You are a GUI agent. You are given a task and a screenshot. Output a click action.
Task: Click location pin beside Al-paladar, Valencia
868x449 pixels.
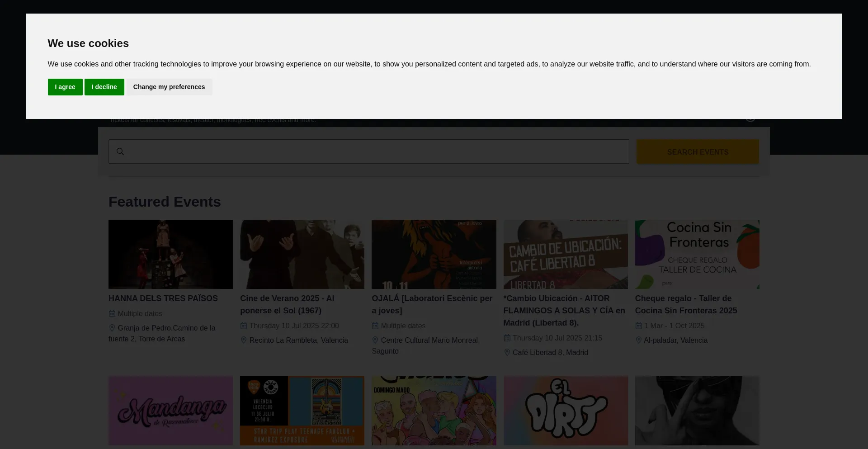(639, 340)
